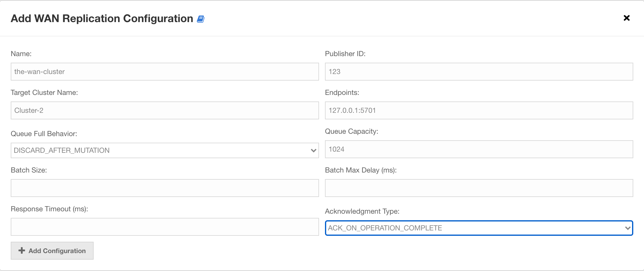
Task: Open the Acknowledgment Type dropdown
Action: [479, 228]
